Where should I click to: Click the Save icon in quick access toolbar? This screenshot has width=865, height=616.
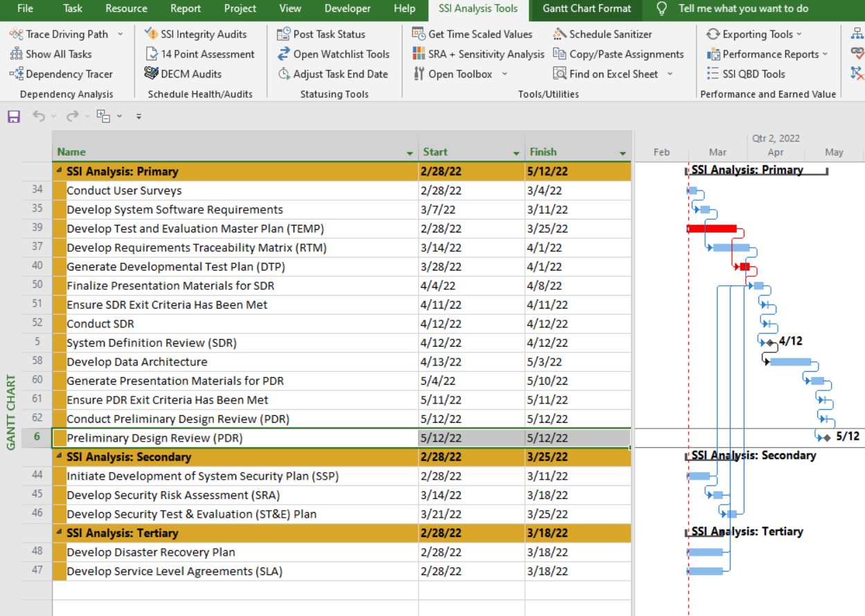coord(14,116)
